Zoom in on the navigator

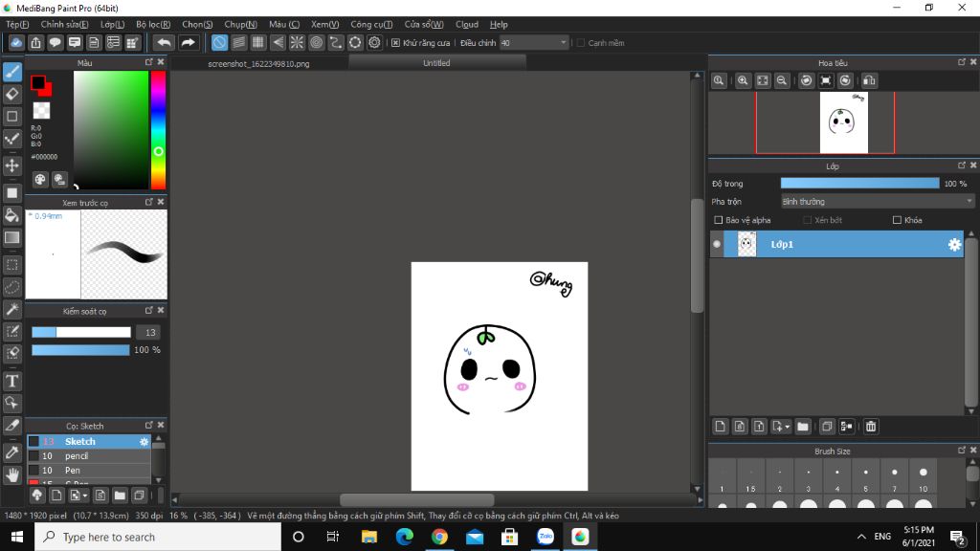tap(743, 80)
